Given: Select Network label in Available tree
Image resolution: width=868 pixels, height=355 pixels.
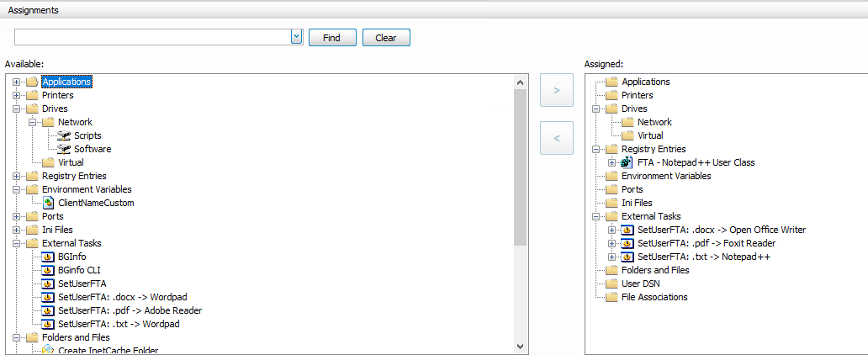Looking at the screenshot, I should (76, 122).
